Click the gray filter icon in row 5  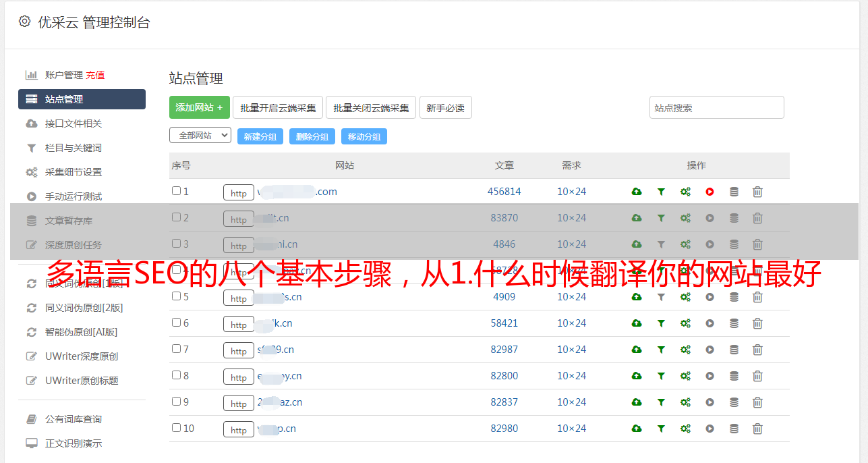coord(661,297)
